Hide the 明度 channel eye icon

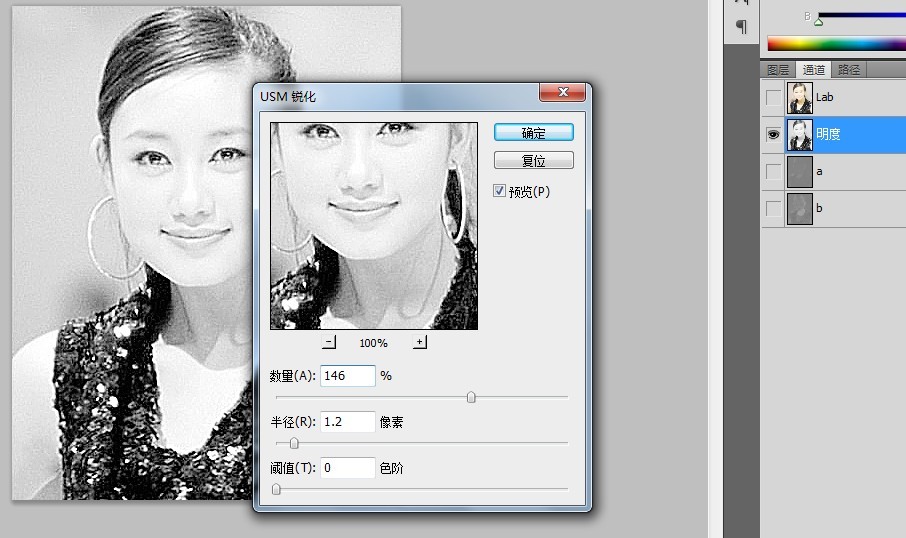(773, 135)
